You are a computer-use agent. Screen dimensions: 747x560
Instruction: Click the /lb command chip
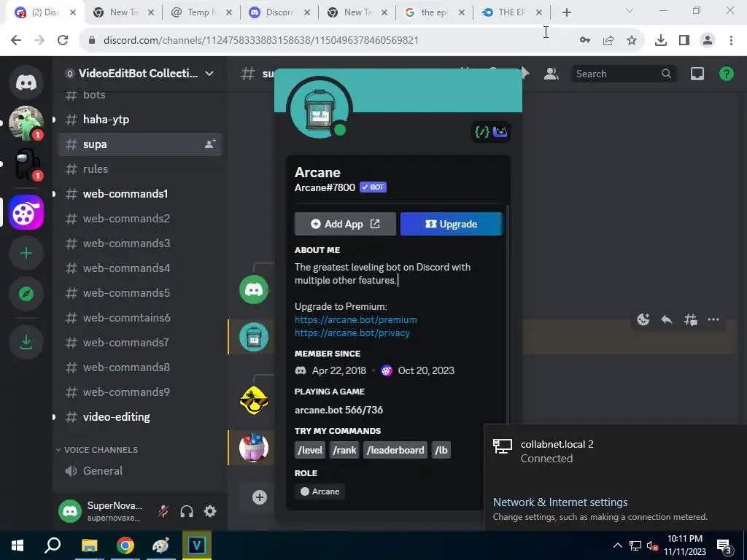[x=441, y=450]
